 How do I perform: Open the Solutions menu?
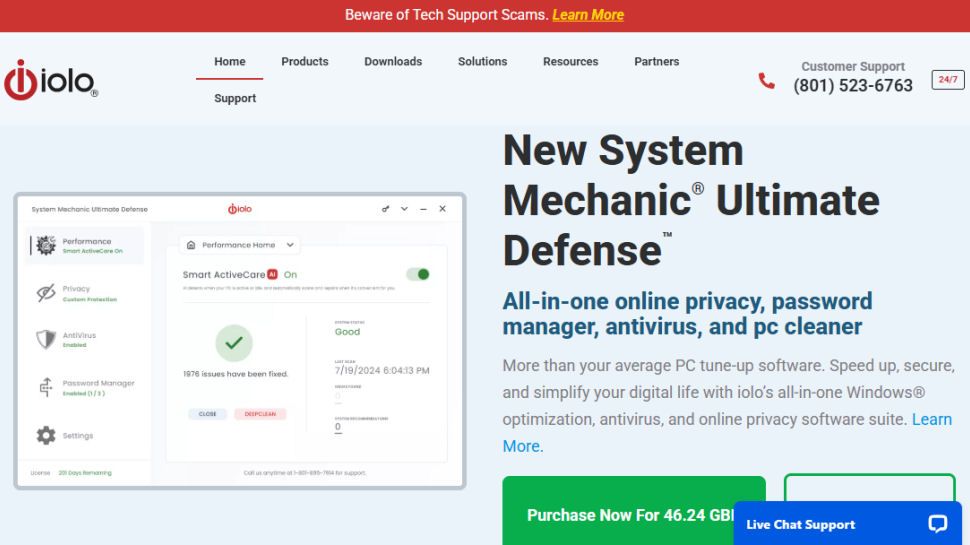483,61
